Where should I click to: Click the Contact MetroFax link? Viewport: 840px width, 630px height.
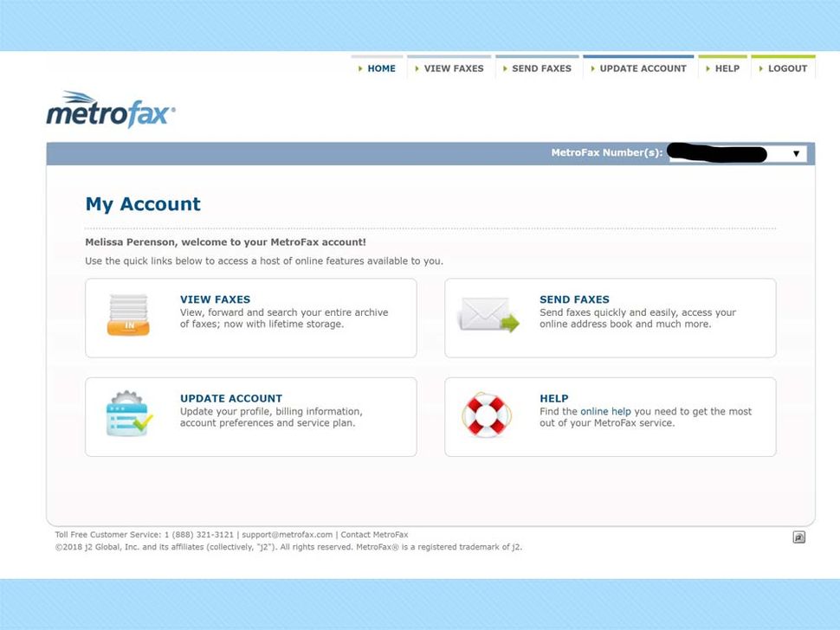tap(374, 534)
